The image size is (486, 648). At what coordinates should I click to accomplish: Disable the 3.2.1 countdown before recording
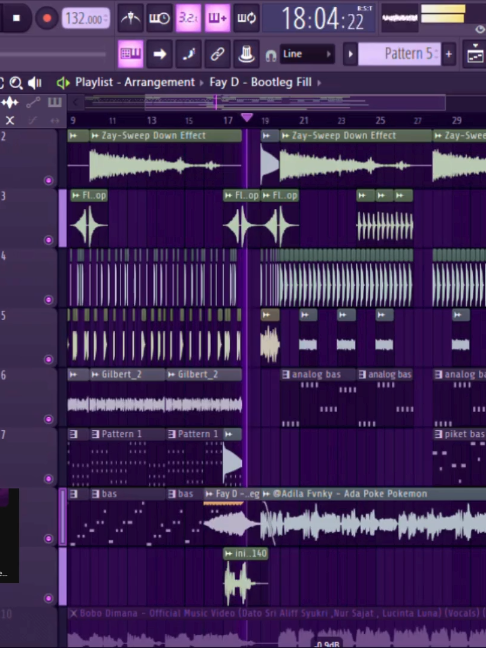point(188,18)
